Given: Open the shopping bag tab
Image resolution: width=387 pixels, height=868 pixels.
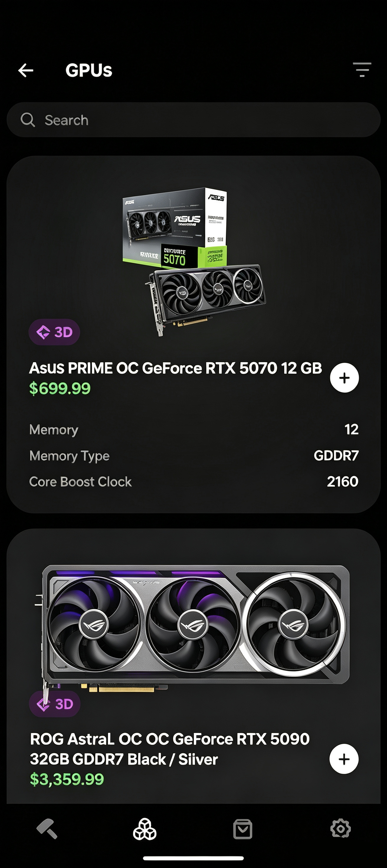Looking at the screenshot, I should pos(243,828).
